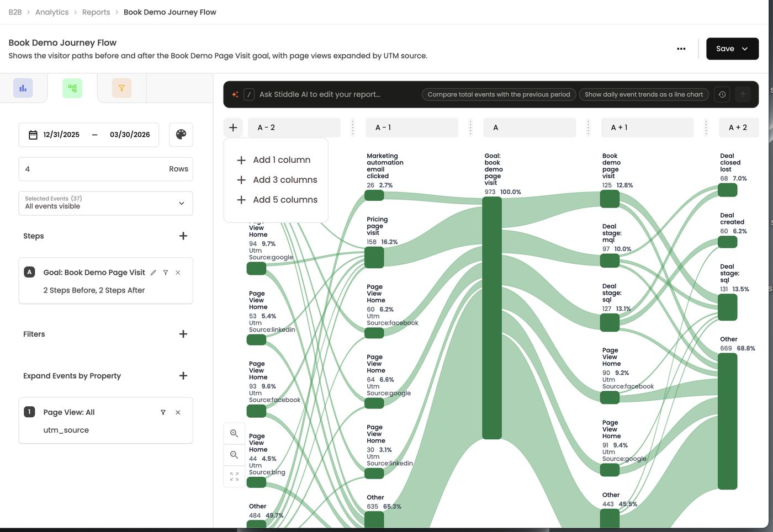The height and width of the screenshot is (532, 773).
Task: Click the AI sparkle icon
Action: pyautogui.click(x=235, y=94)
